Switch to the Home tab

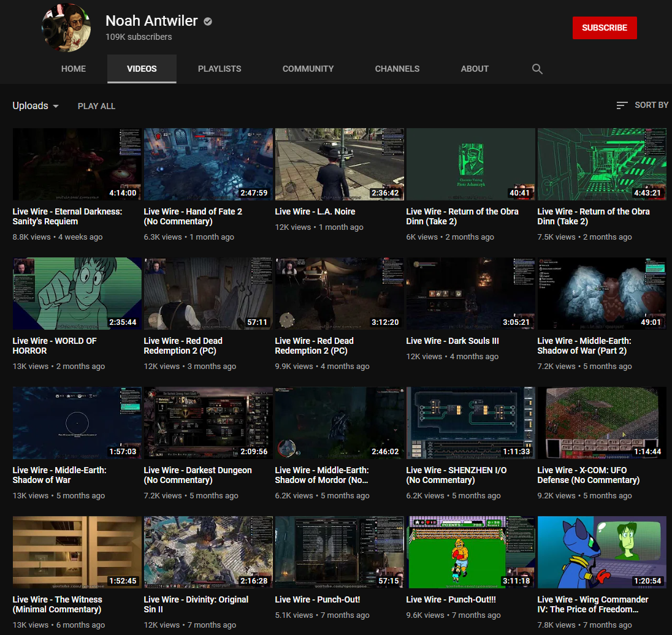pyautogui.click(x=74, y=69)
